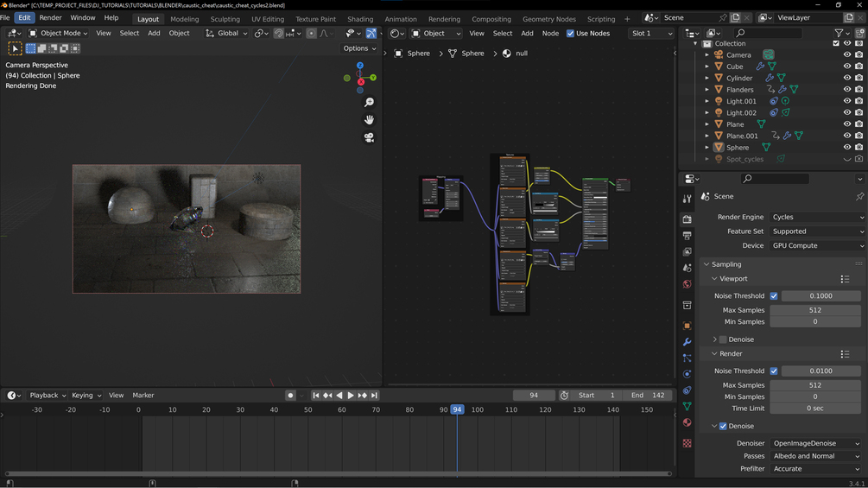Open the World properties tab icon
The height and width of the screenshot is (488, 868).
(x=687, y=284)
